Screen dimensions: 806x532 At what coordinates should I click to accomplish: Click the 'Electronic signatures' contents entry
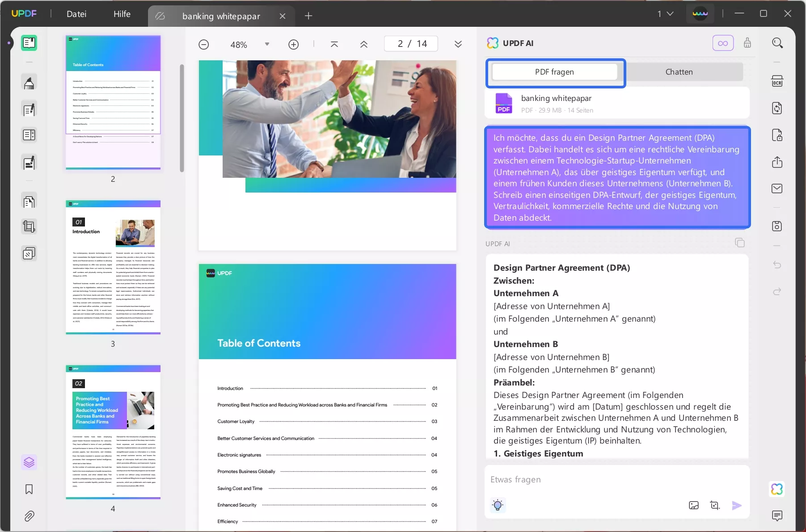(327, 455)
